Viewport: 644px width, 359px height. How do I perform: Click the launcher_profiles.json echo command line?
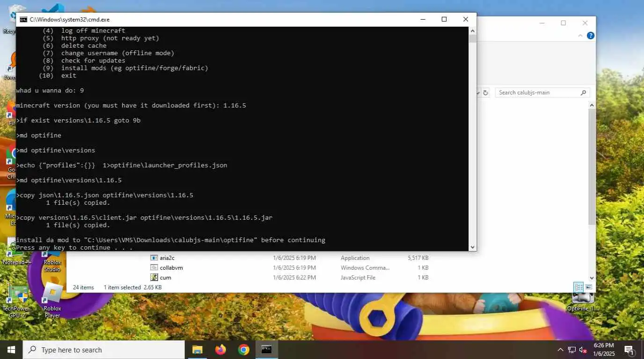tap(122, 165)
